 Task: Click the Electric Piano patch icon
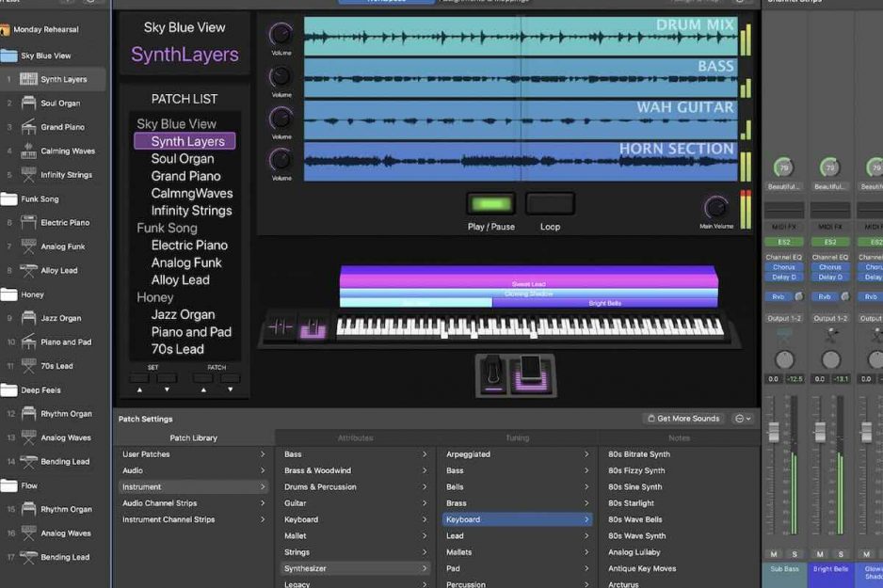point(28,223)
